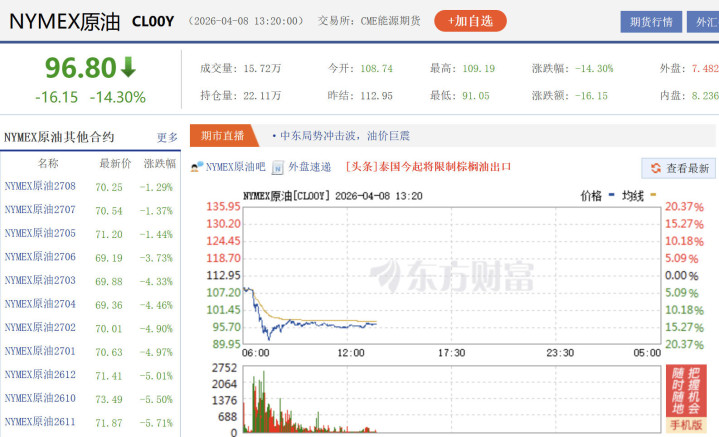Click the blue 价格 legend marker
Screen dimensions: 719x437
(x=611, y=196)
